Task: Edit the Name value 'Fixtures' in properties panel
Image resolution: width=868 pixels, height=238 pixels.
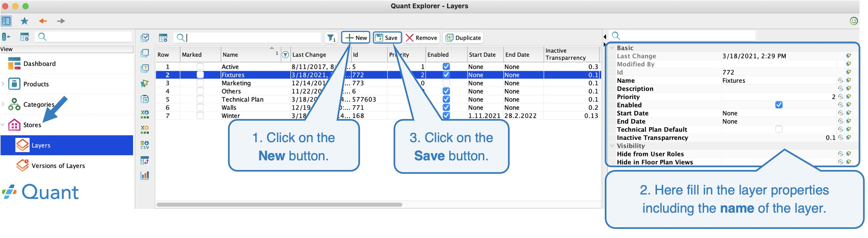Action: (x=779, y=80)
